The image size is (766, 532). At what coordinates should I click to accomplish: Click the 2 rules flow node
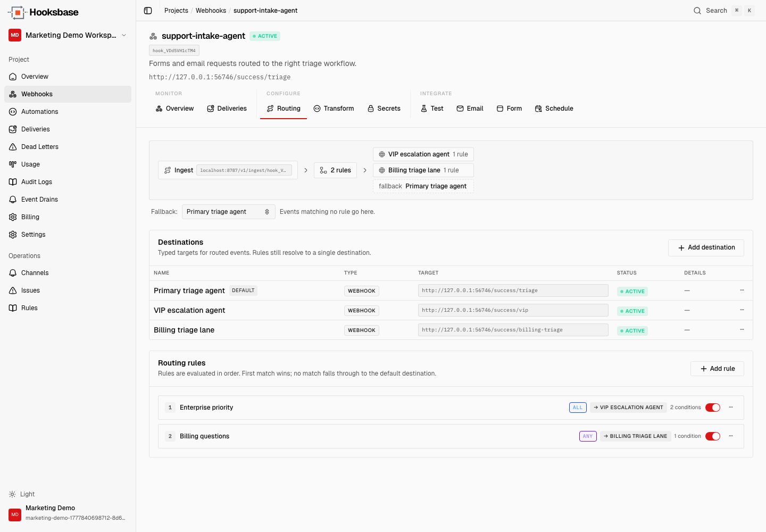(x=335, y=170)
